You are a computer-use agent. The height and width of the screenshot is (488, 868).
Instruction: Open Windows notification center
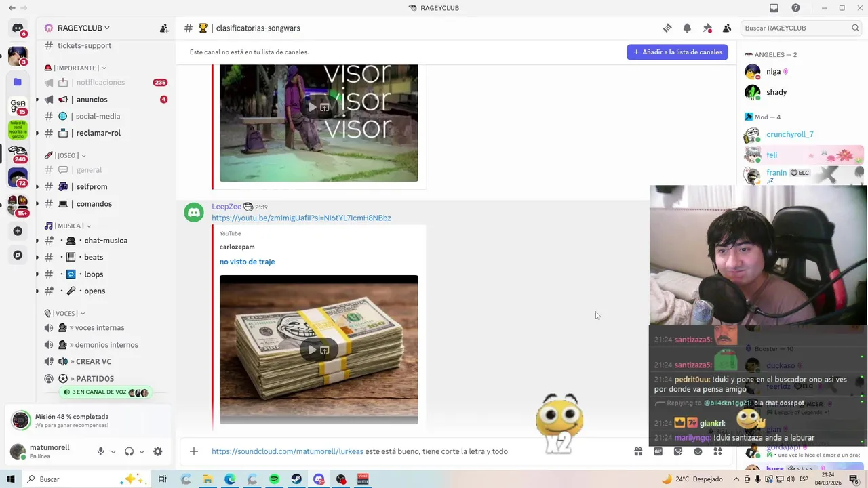(x=854, y=479)
